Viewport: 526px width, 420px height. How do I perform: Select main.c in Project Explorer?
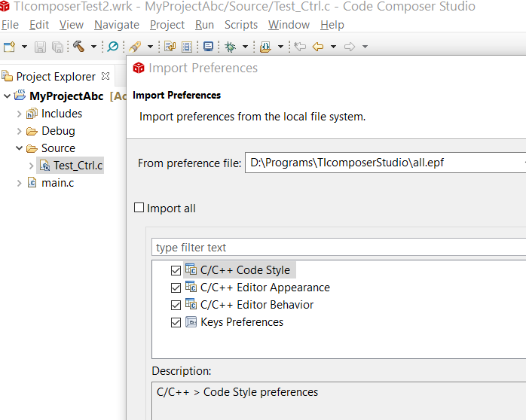click(57, 183)
